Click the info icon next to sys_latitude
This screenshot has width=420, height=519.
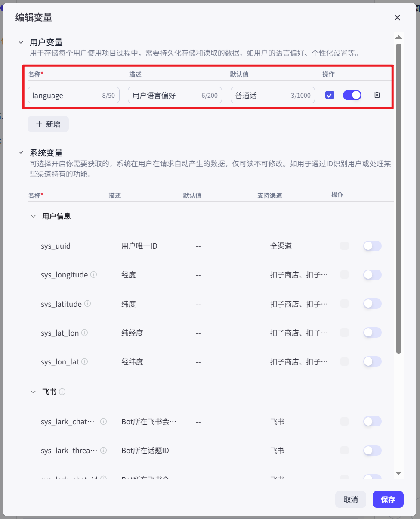tap(88, 304)
